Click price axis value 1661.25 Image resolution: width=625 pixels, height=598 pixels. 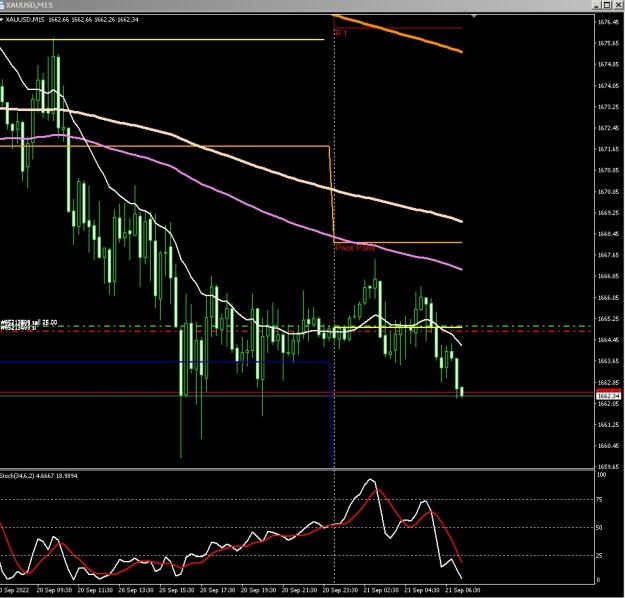click(x=608, y=425)
